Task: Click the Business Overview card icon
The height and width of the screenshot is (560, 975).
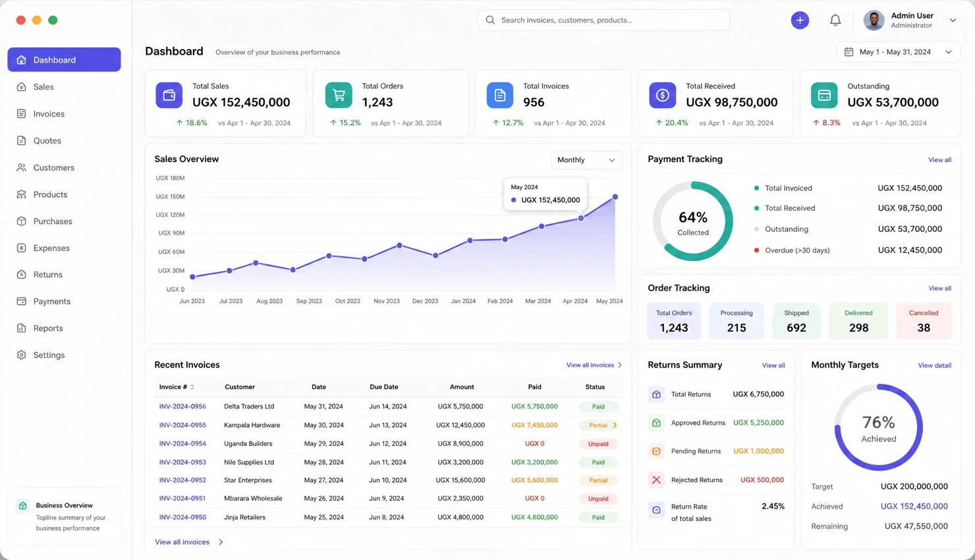Action: click(x=23, y=506)
